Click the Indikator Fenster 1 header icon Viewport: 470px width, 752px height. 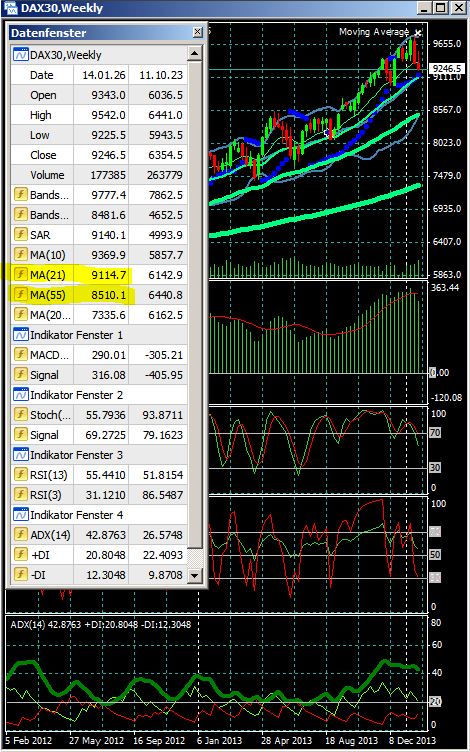coord(20,335)
